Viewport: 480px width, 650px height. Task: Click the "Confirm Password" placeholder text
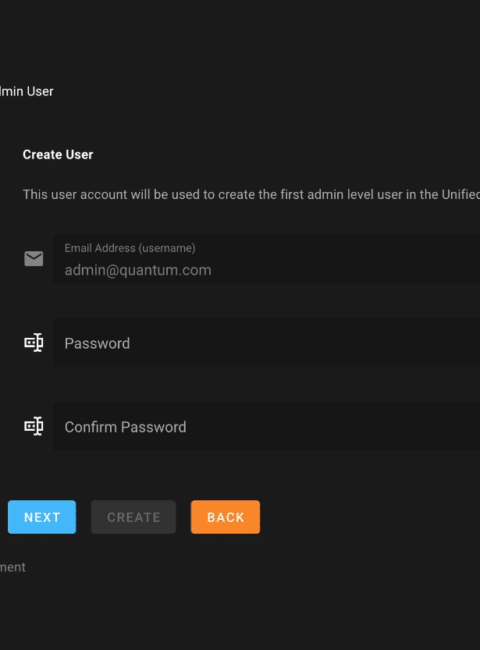pos(125,427)
